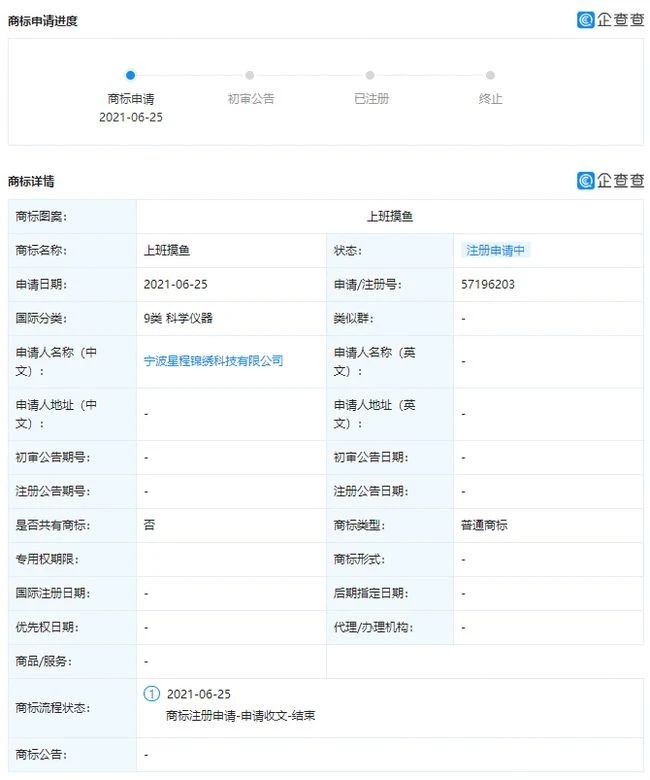650x780 pixels.
Task: Click the 注册申请中 status tag
Action: click(x=495, y=250)
